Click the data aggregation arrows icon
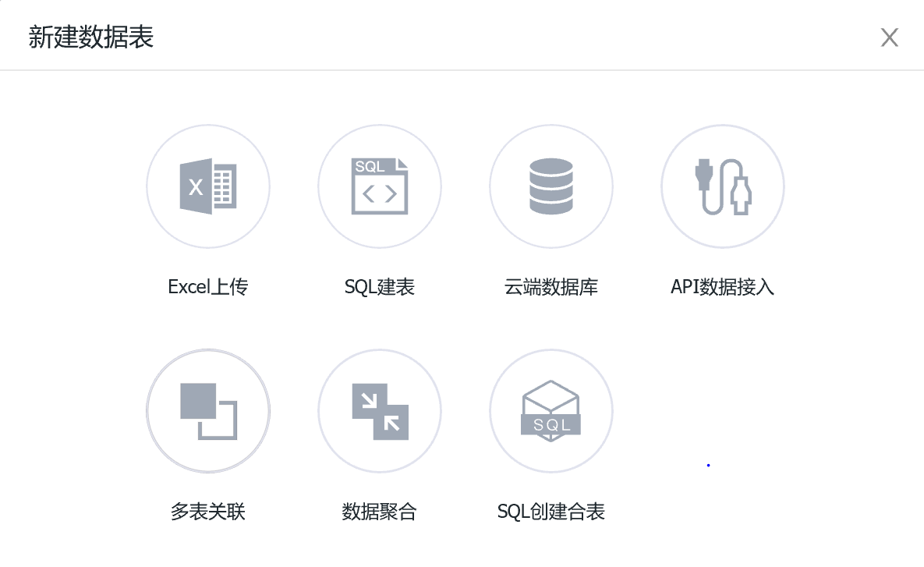 tap(380, 411)
